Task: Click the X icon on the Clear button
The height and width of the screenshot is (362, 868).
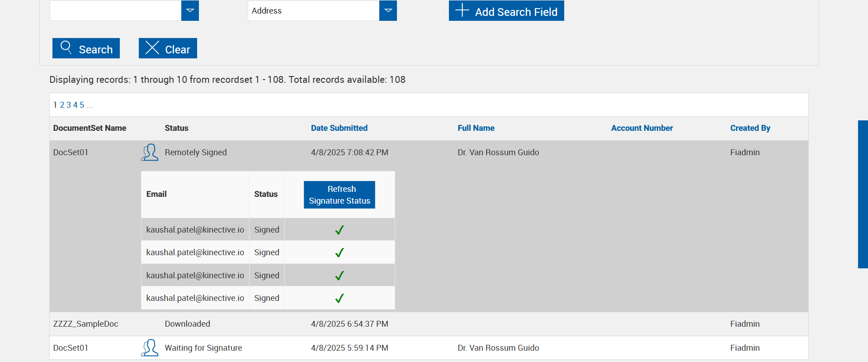Action: click(x=152, y=48)
